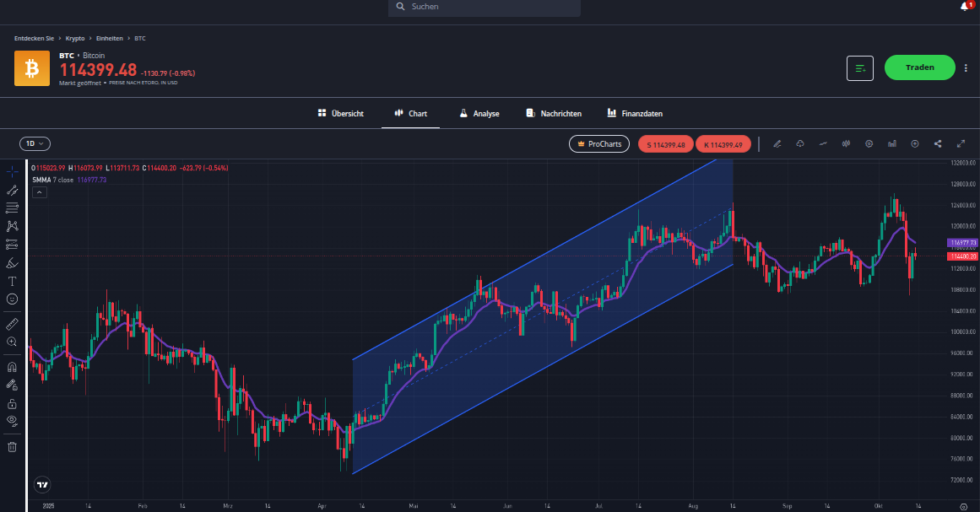Share the chart via share icon

(x=938, y=144)
